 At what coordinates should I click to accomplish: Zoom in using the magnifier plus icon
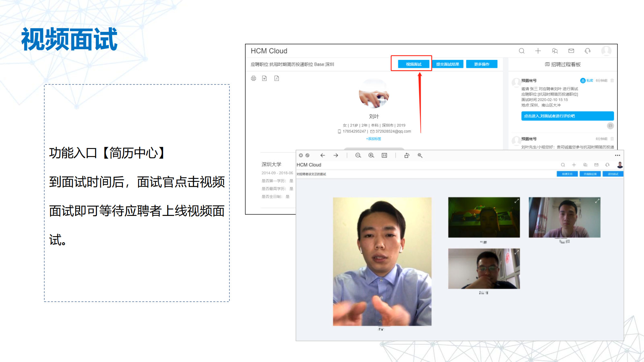pos(371,155)
